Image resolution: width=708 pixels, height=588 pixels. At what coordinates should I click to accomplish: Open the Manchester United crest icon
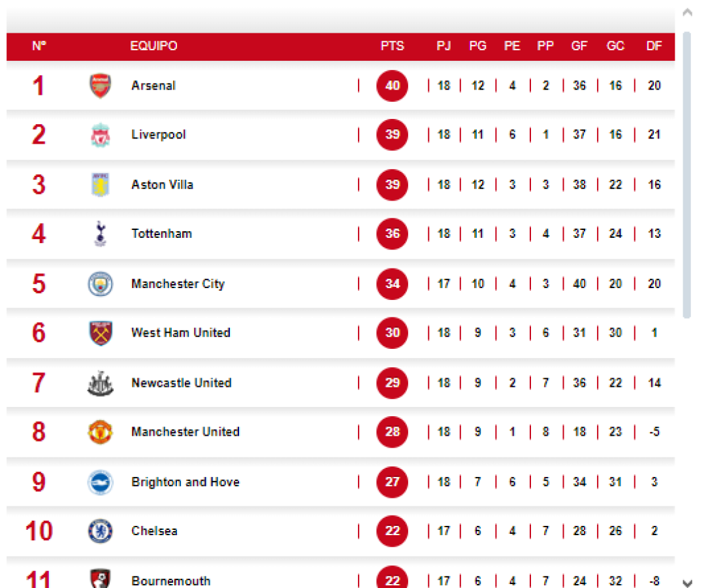(x=99, y=432)
